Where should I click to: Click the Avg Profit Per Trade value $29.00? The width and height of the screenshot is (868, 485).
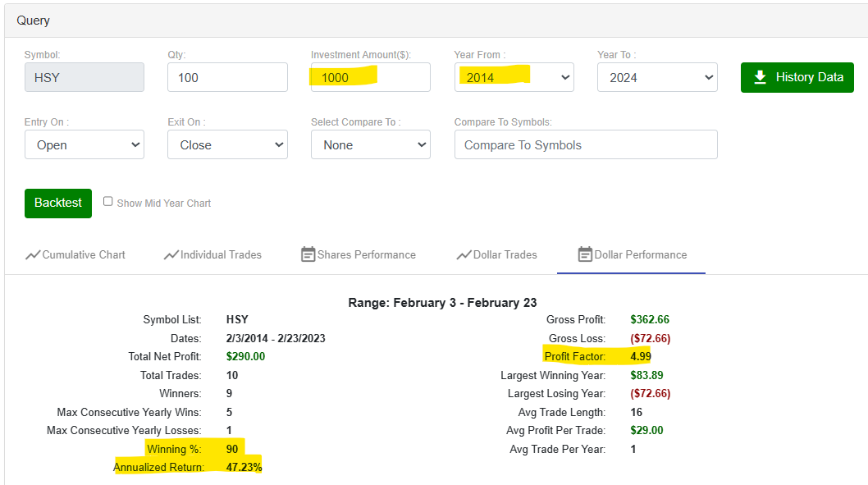pos(646,430)
